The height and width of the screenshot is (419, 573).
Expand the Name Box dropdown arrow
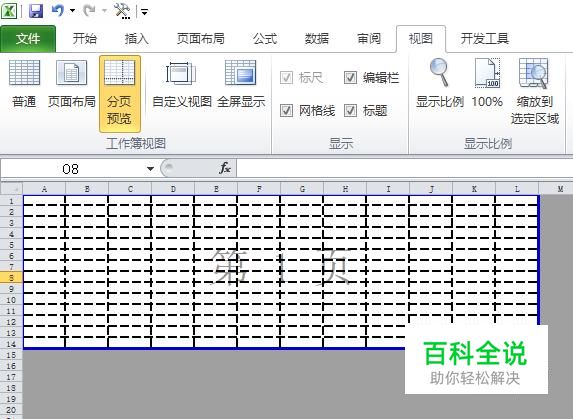click(150, 169)
